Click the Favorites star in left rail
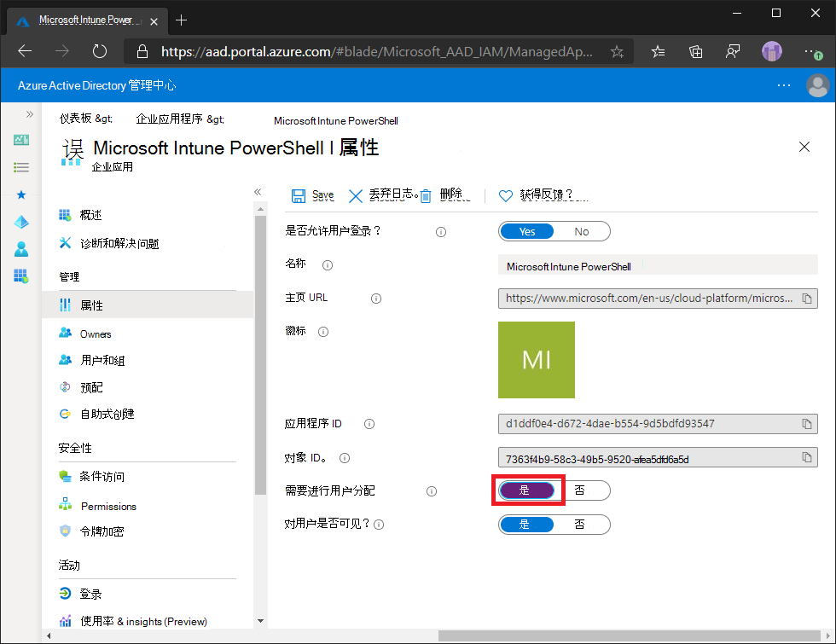 click(21, 194)
